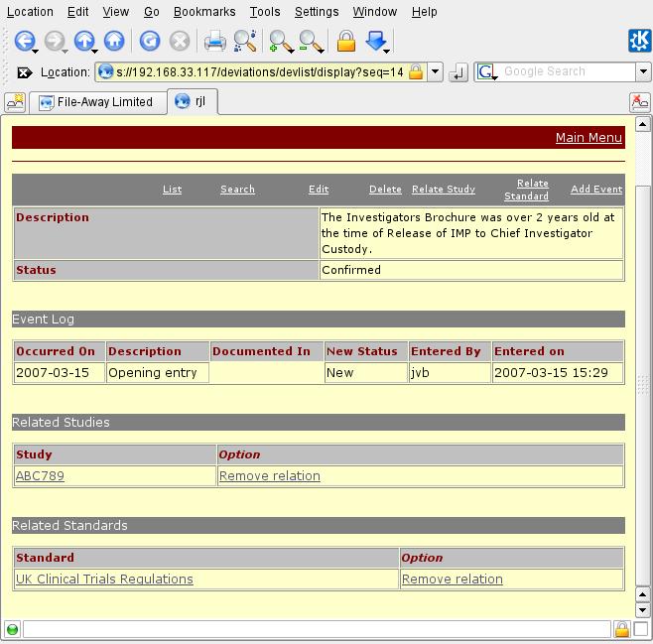Image resolution: width=653 pixels, height=644 pixels.
Task: Remove relation for UK Clinical Trials Regulations
Action: coord(453,580)
